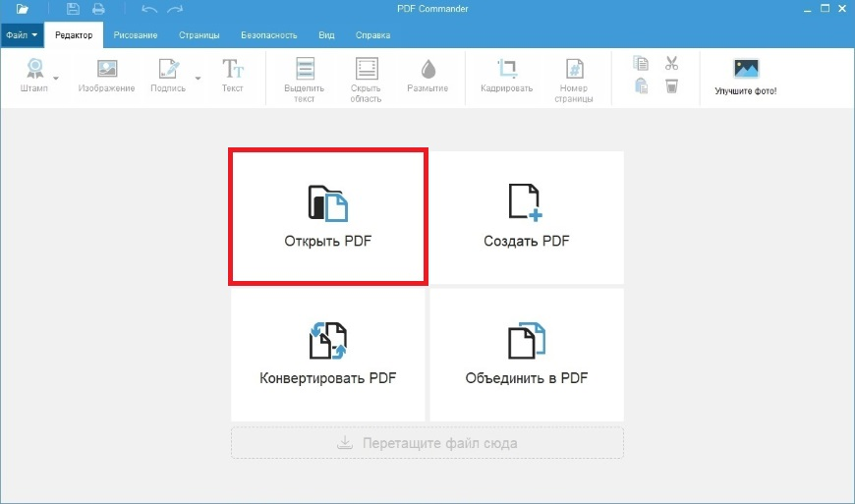The image size is (855, 504).
Task: Click the Перетащите файл сюда drop area
Action: coord(427,443)
